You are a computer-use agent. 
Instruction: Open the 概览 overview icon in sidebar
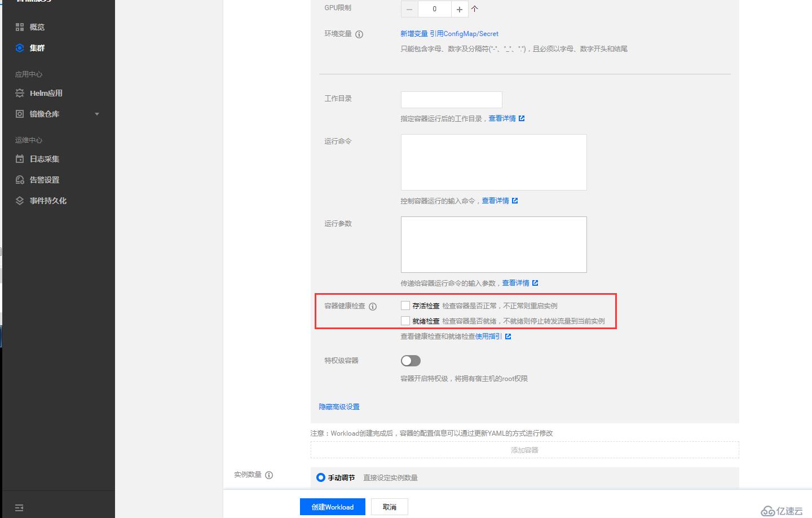pyautogui.click(x=20, y=27)
